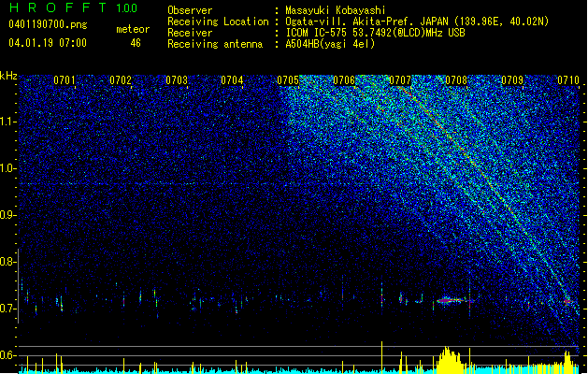Select the HROFFT 1.0.0 title text
588x374 pixels.
pos(73,7)
